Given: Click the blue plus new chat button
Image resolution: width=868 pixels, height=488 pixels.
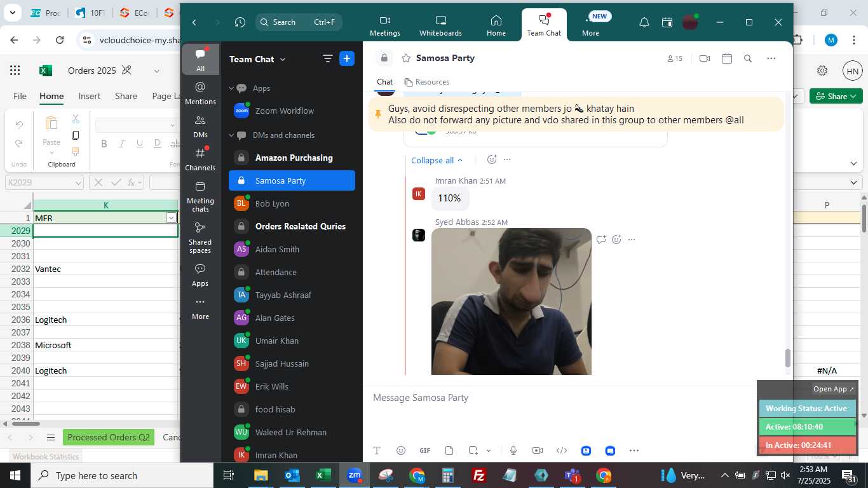Looking at the screenshot, I should (x=347, y=58).
